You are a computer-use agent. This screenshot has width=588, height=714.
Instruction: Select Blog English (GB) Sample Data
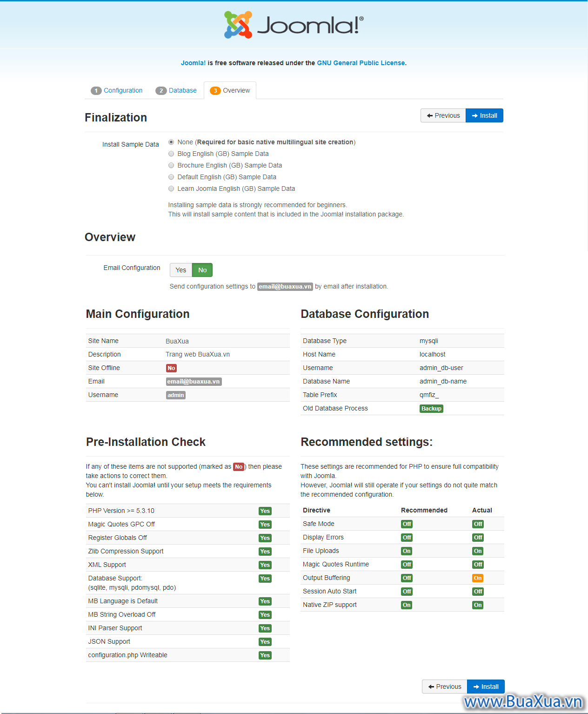[171, 154]
